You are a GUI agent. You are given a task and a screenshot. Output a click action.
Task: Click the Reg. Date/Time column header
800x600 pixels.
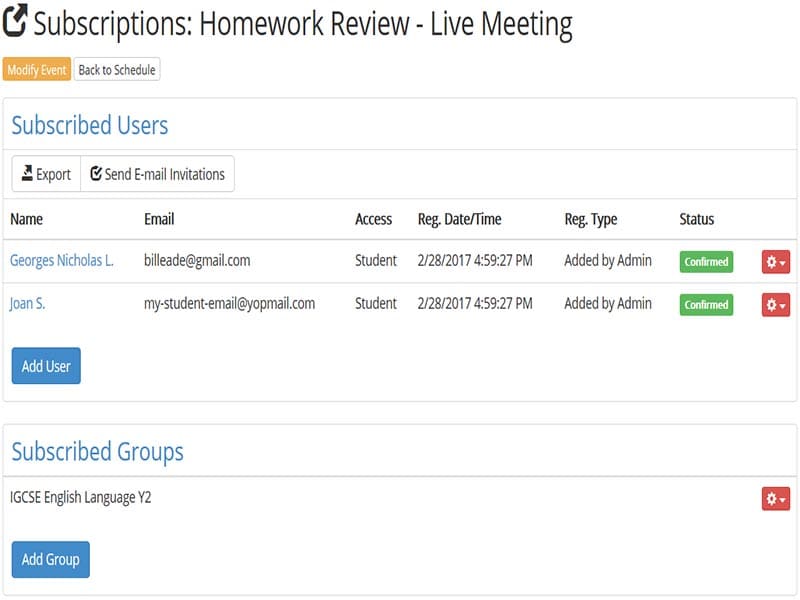pos(459,219)
